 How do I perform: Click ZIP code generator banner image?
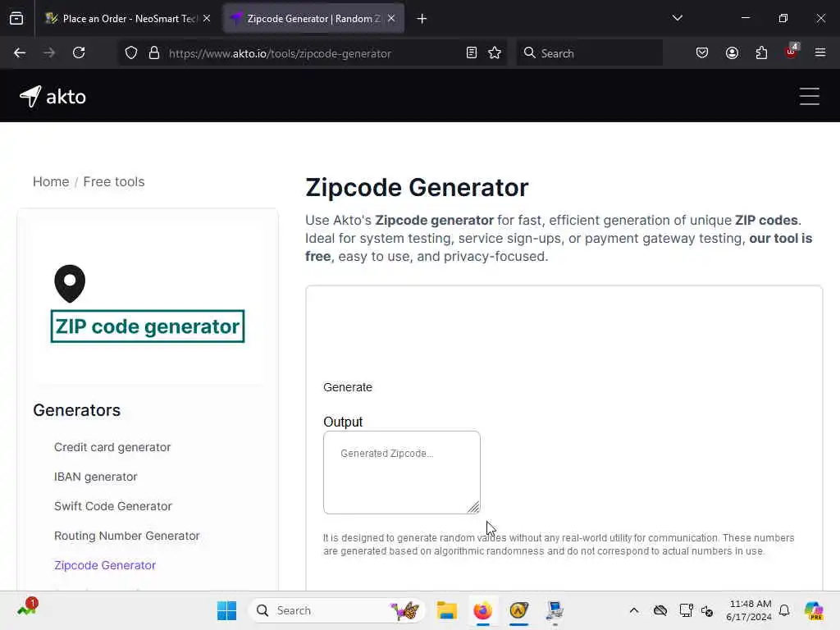(x=148, y=304)
